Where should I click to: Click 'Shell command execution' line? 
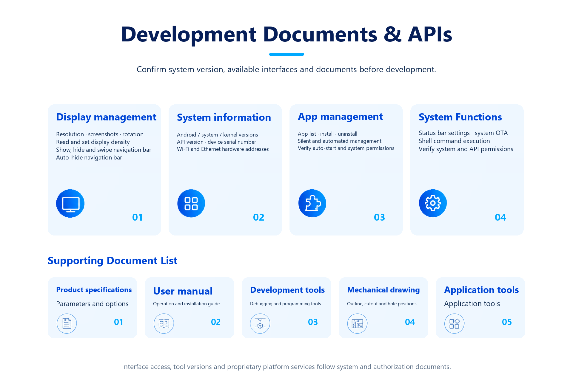coord(454,141)
